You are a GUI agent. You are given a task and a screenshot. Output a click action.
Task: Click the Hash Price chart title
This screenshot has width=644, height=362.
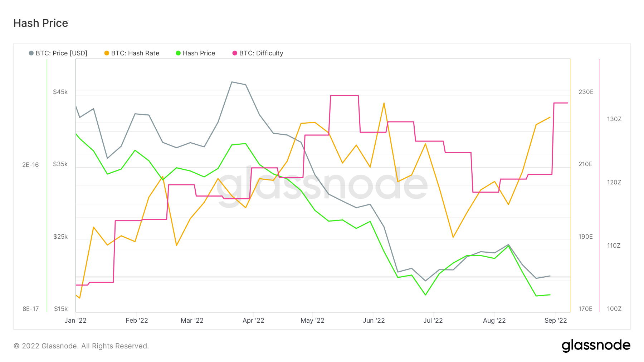point(41,23)
